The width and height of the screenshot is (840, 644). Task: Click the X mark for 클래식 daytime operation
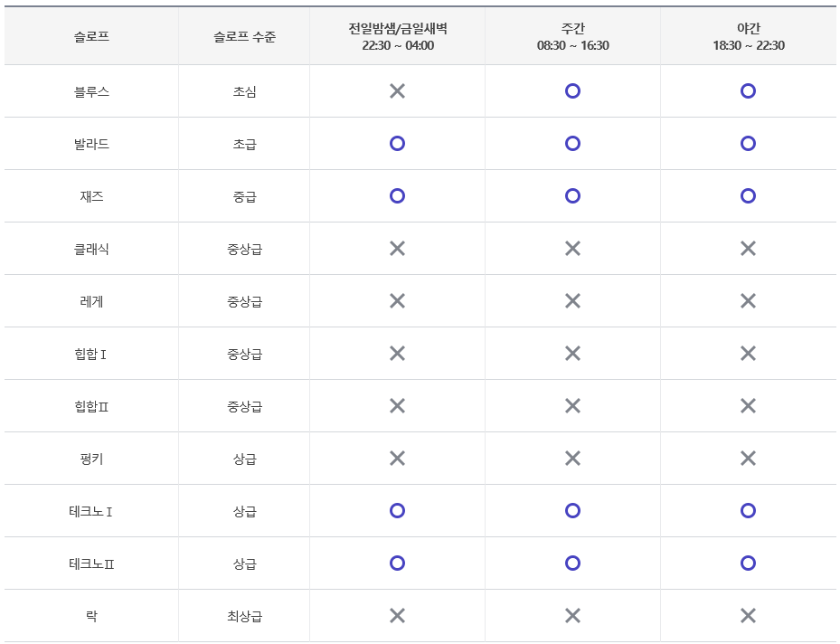(x=572, y=248)
